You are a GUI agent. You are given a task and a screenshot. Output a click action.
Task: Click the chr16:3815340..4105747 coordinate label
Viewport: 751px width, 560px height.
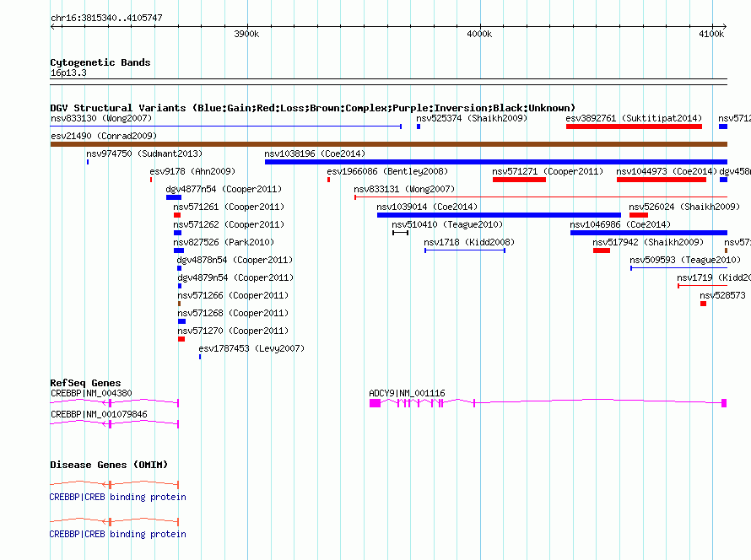tap(106, 18)
